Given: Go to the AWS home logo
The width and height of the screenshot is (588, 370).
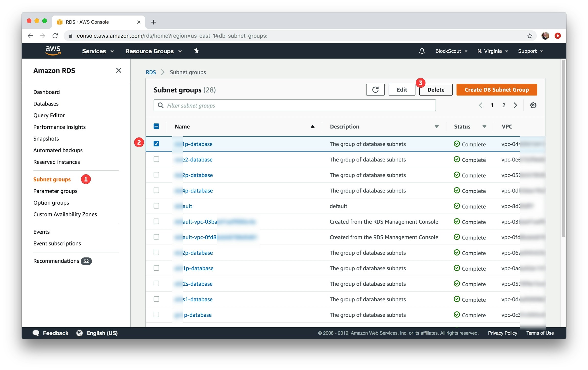Looking at the screenshot, I should click(53, 51).
